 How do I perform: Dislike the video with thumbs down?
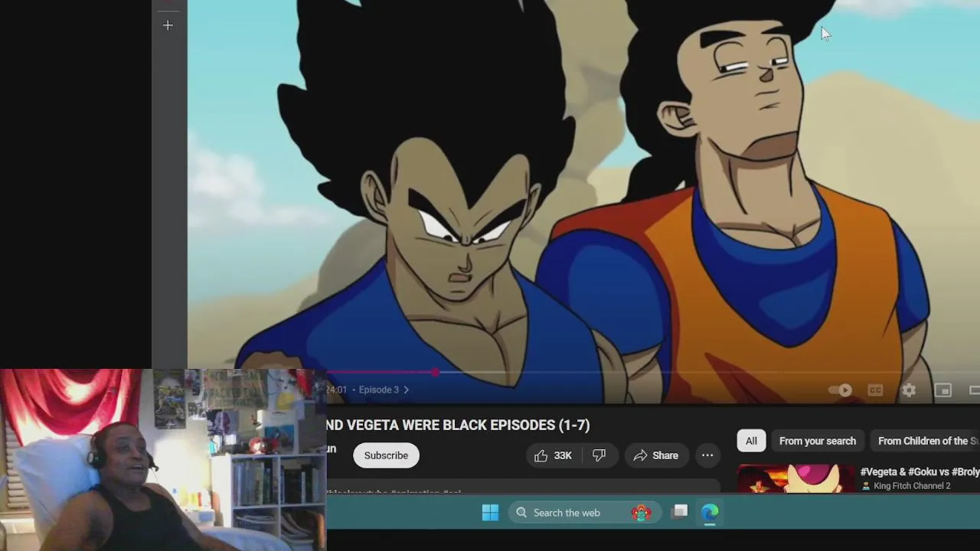tap(599, 455)
